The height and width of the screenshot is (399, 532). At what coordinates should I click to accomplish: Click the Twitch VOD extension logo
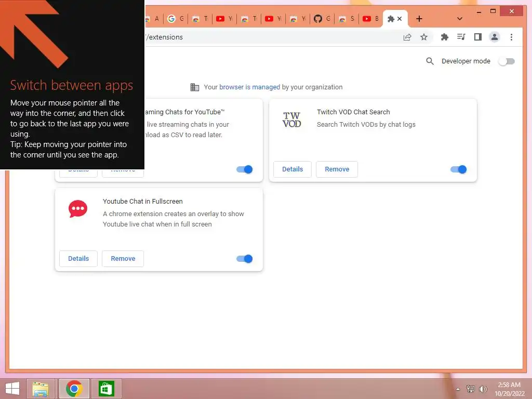[x=292, y=119]
